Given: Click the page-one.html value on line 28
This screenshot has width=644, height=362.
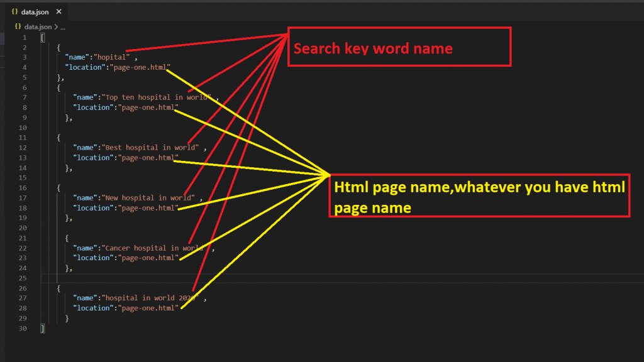Looking at the screenshot, I should click(148, 308).
